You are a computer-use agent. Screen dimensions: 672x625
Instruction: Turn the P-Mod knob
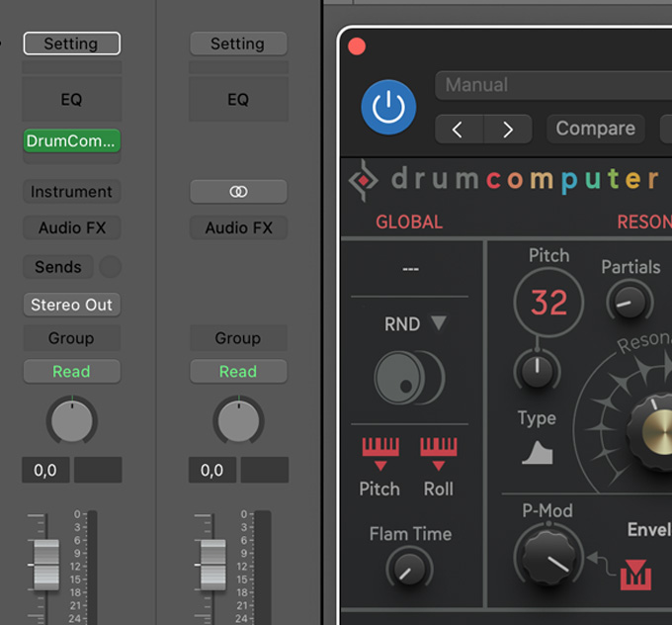(x=548, y=557)
